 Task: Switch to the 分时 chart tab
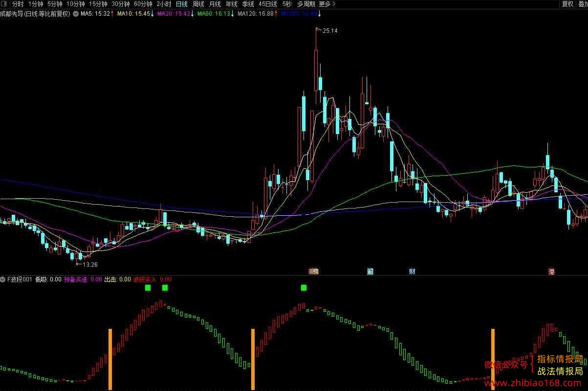[18, 4]
